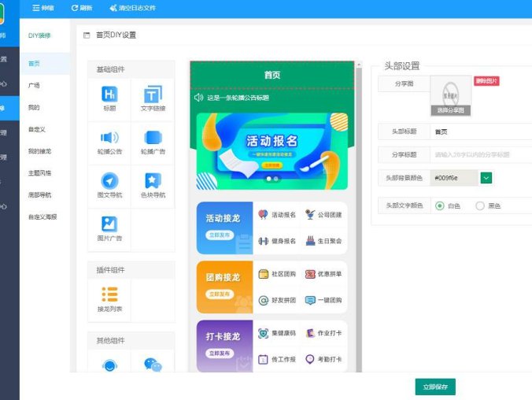Click the 健身报名 dumbbell icon in preview

coord(263,241)
